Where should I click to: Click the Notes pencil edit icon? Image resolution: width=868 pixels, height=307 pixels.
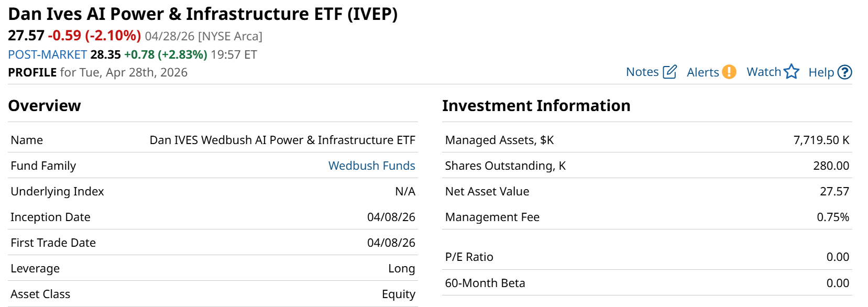(669, 72)
